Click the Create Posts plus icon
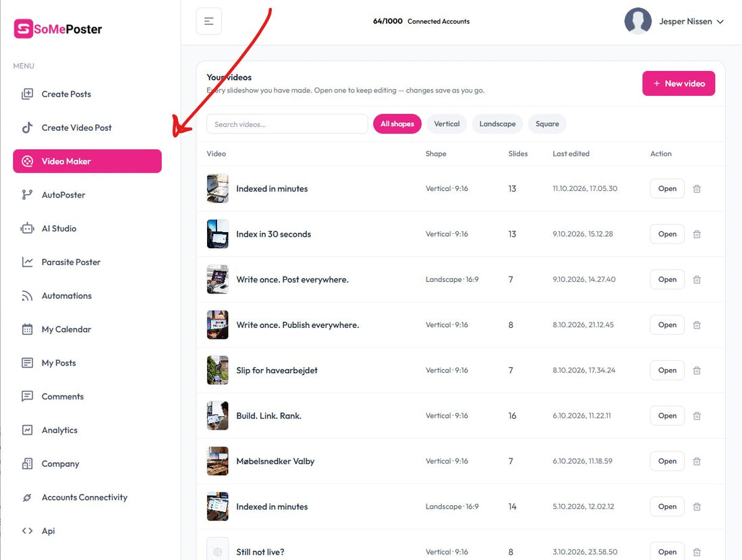Screen dimensions: 742x560 click(28, 94)
